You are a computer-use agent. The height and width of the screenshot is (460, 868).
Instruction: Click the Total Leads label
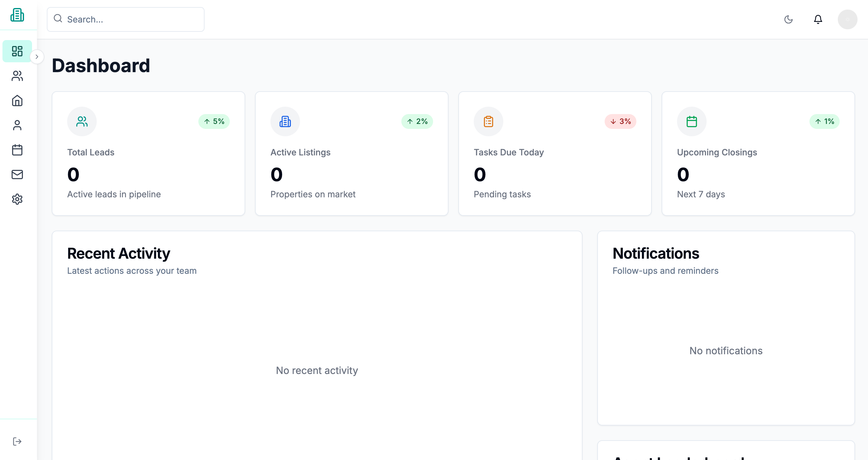pos(91,152)
